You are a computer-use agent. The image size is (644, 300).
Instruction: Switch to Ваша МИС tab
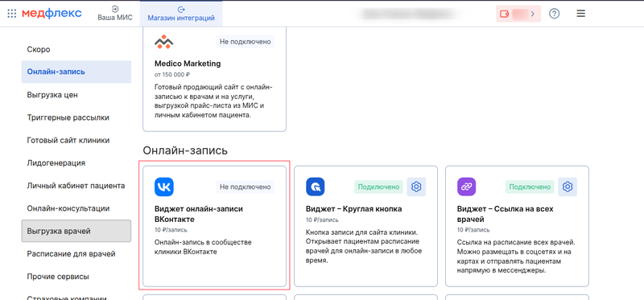[x=115, y=14]
